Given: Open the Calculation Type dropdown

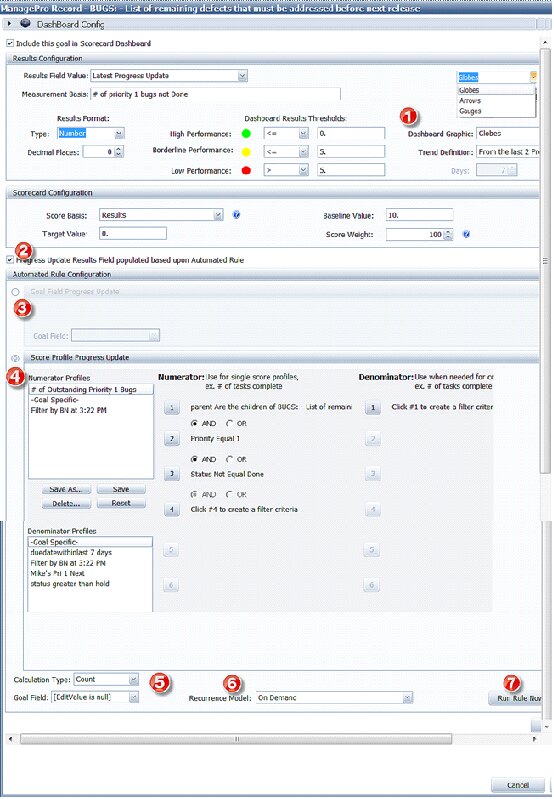Looking at the screenshot, I should [133, 679].
